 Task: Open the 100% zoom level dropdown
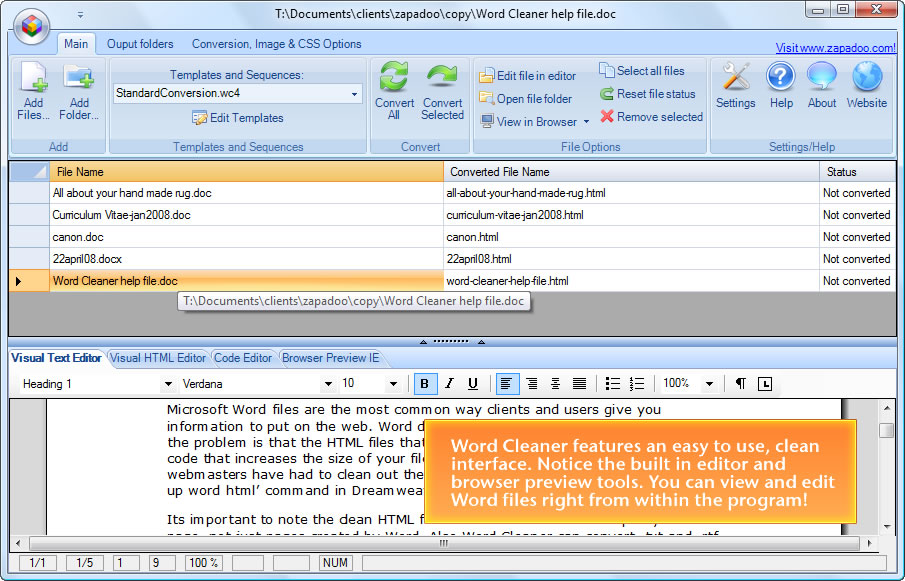pos(709,384)
